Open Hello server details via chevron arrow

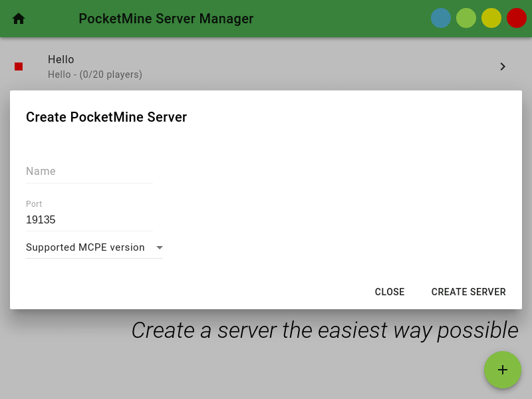tap(503, 66)
